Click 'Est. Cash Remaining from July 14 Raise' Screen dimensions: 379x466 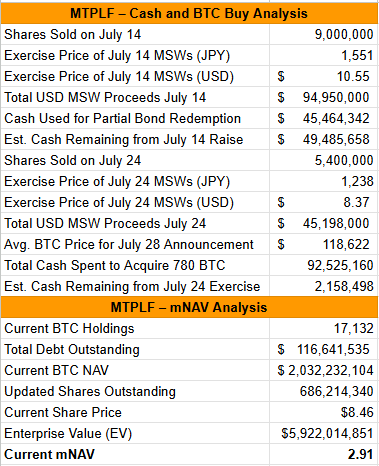coord(124,140)
